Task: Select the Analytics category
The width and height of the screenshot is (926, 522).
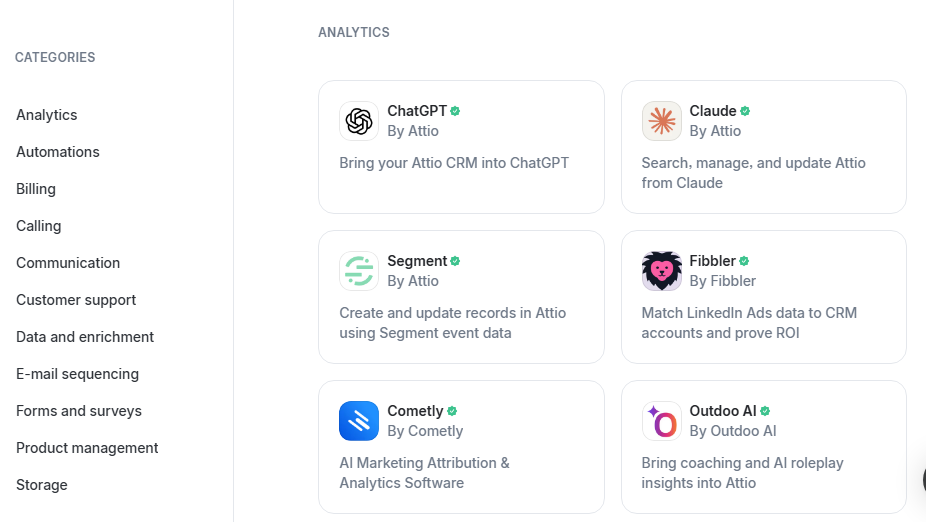Action: click(47, 115)
